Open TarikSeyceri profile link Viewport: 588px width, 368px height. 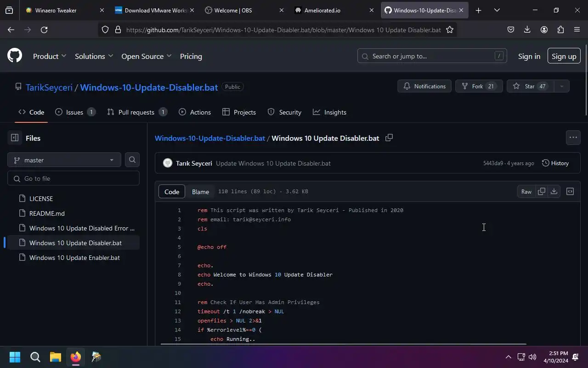pyautogui.click(x=49, y=87)
